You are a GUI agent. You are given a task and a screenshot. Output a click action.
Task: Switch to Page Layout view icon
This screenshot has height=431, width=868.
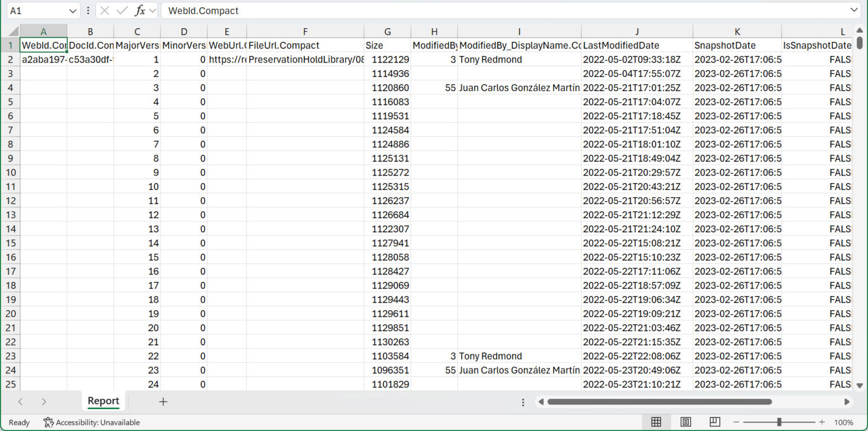(x=685, y=422)
